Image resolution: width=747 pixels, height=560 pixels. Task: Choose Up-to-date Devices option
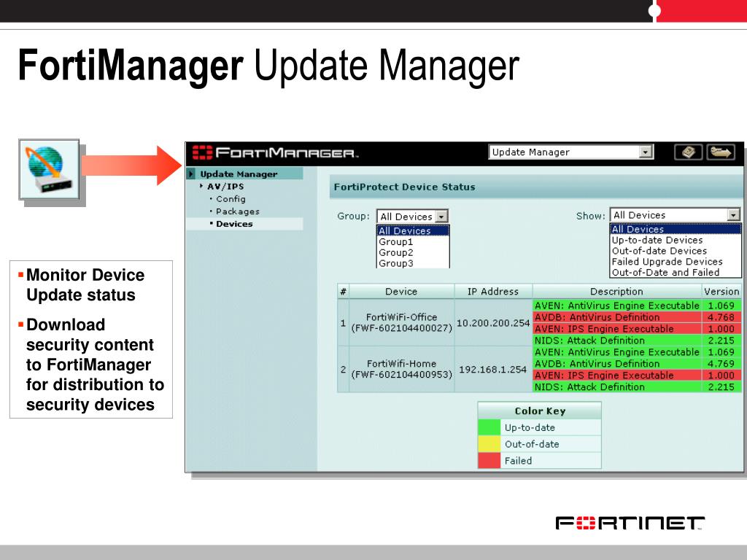676,240
